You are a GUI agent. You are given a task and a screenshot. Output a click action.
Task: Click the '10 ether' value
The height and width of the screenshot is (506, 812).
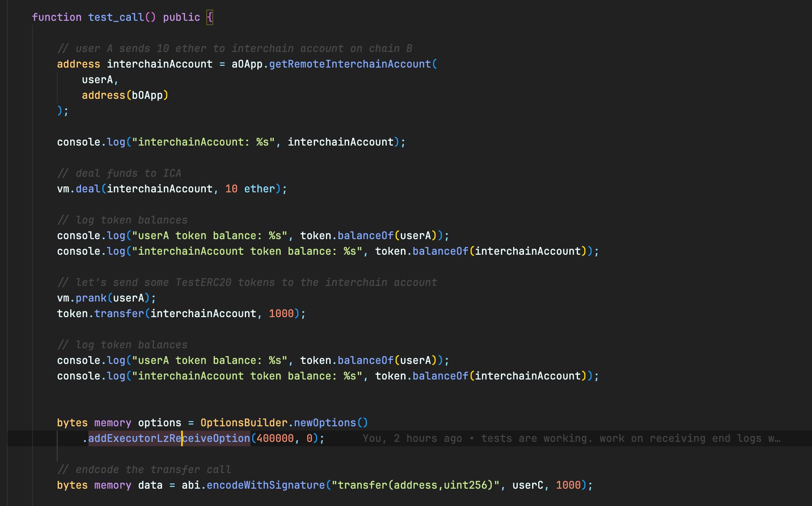(x=250, y=189)
